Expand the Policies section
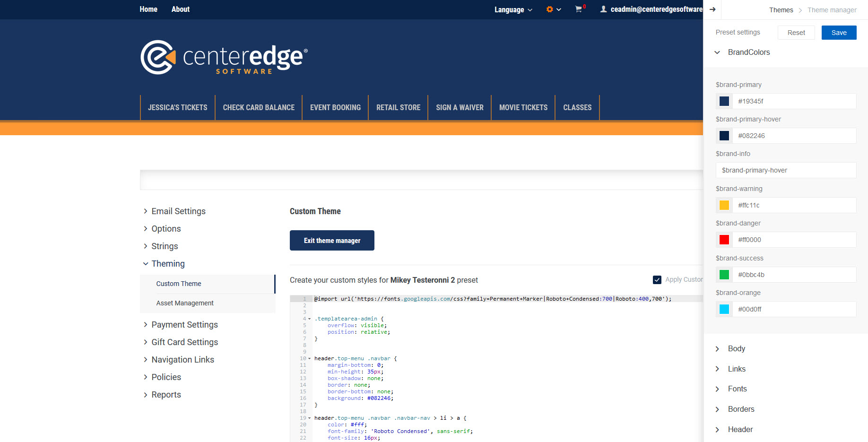This screenshot has width=868, height=442. click(162, 377)
